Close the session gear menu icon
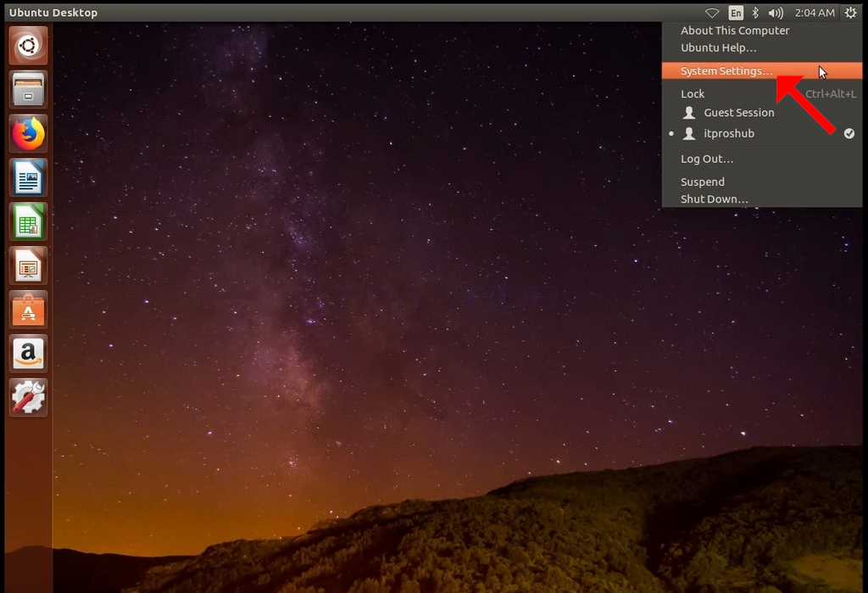 (851, 13)
